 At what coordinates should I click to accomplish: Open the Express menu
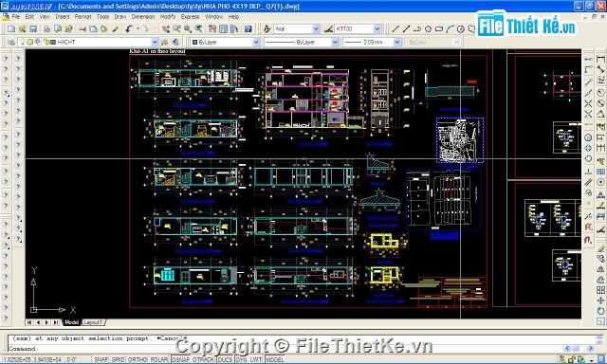click(x=190, y=17)
